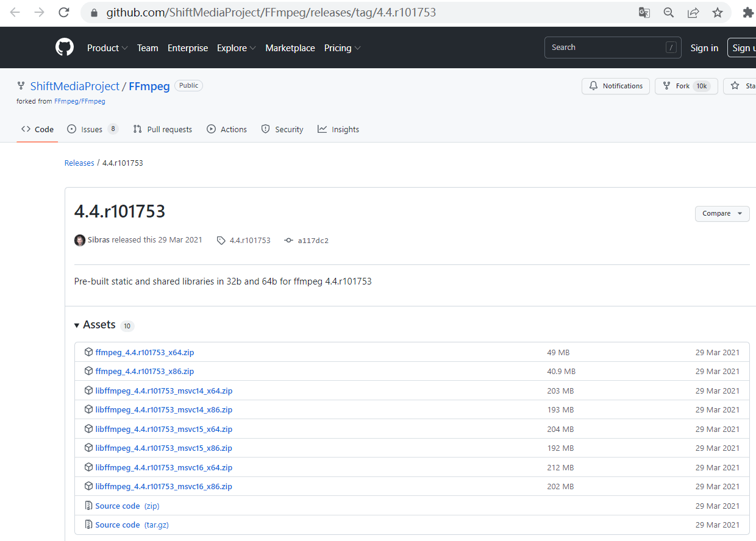Download libffmpeg_4.4.r101753_msvc15_x86.zip
The height and width of the screenshot is (541, 756).
164,448
